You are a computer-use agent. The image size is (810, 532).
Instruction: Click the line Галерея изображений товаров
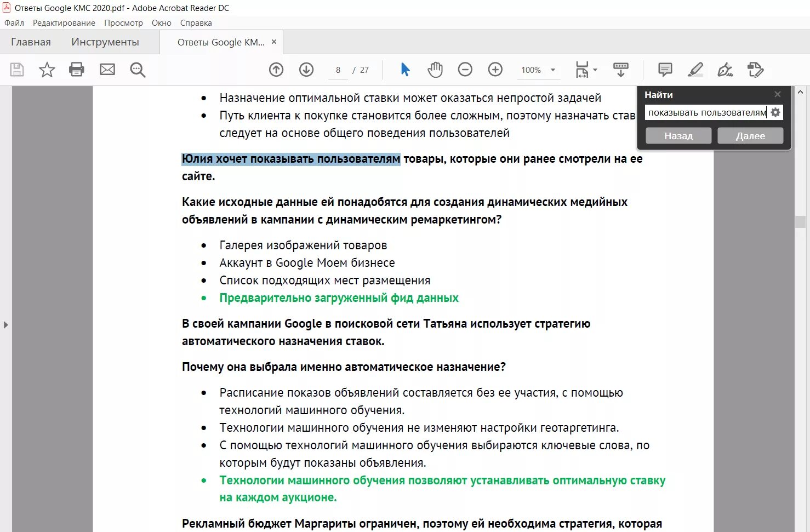(303, 245)
